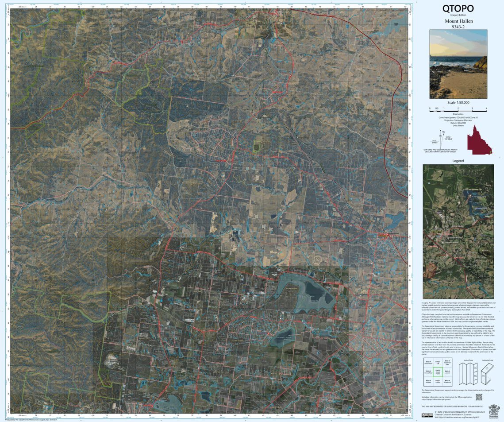Select the kilometres scale bar
This screenshot has width=504, height=422.
pyautogui.click(x=458, y=111)
